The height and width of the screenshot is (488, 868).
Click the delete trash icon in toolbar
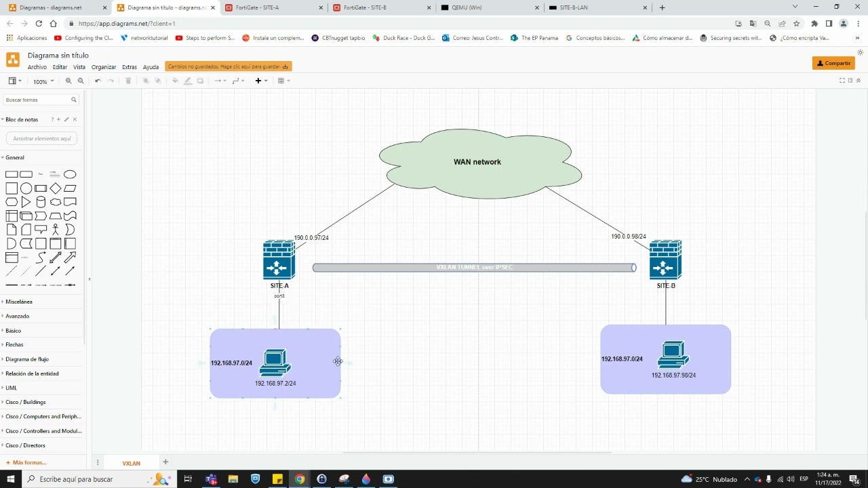tap(128, 81)
